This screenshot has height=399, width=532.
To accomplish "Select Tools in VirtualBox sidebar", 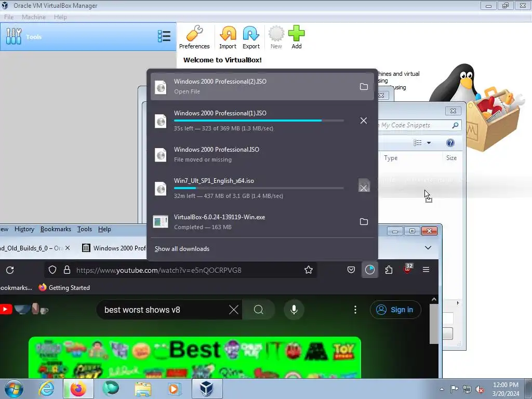I will (88, 37).
